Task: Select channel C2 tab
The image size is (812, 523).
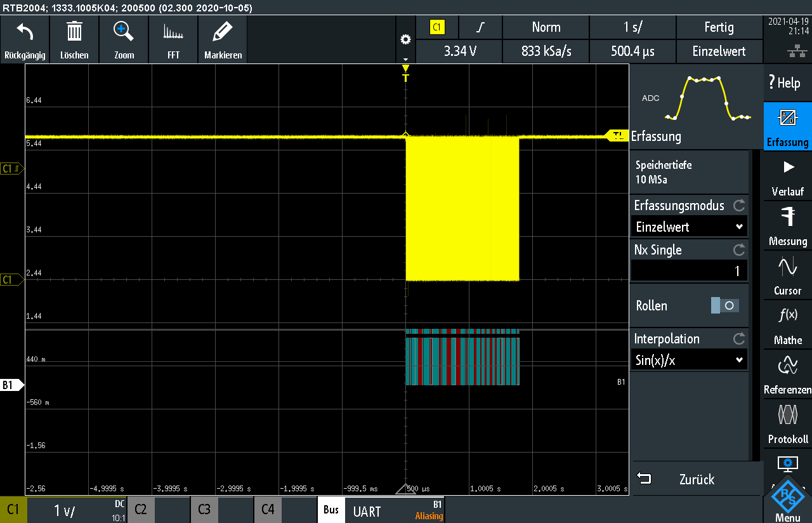Action: click(140, 510)
